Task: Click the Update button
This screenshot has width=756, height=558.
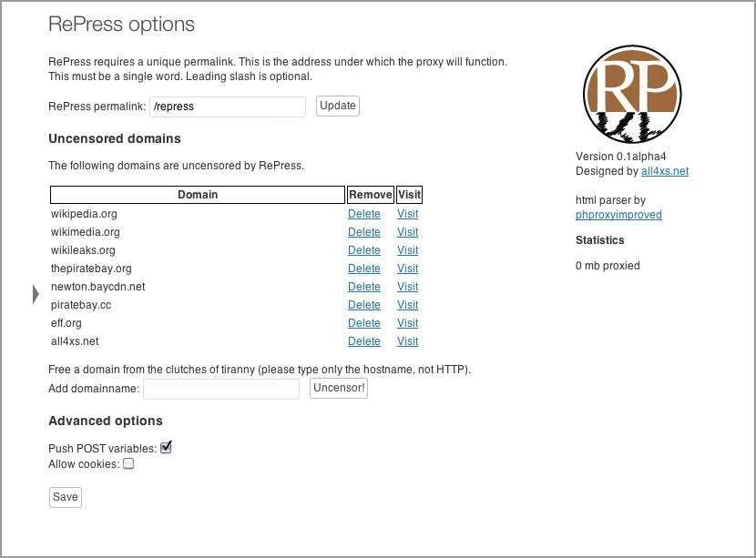Action: [338, 106]
